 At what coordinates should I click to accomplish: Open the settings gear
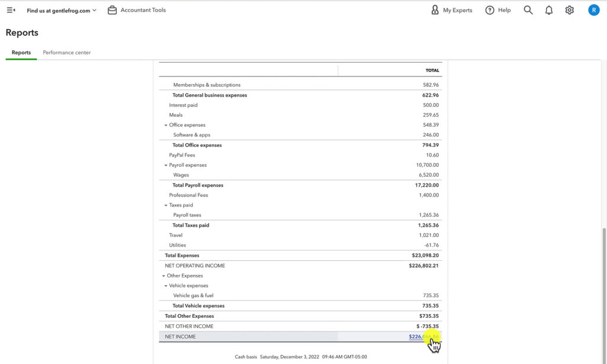click(569, 9)
